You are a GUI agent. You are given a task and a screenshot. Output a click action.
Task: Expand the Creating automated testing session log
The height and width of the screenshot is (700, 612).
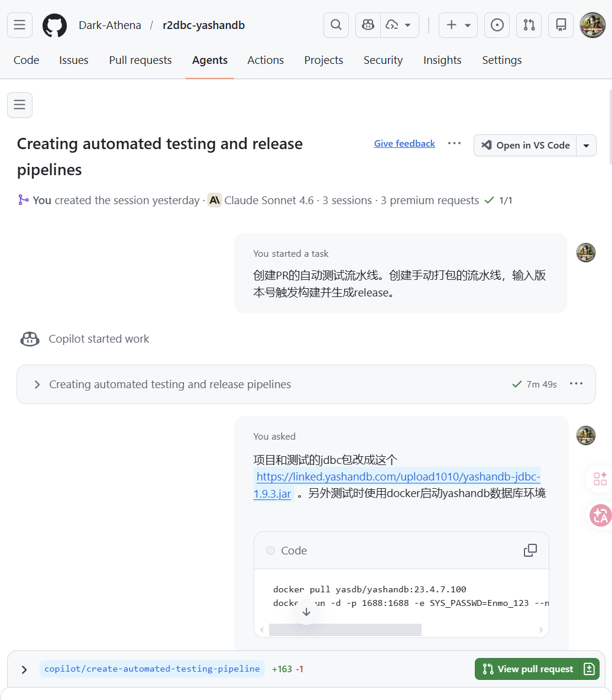(x=37, y=385)
